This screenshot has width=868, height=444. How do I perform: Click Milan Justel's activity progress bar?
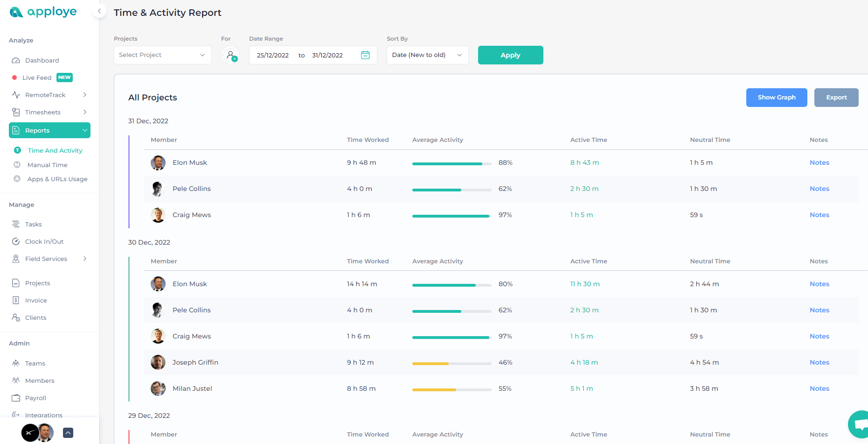tap(451, 389)
